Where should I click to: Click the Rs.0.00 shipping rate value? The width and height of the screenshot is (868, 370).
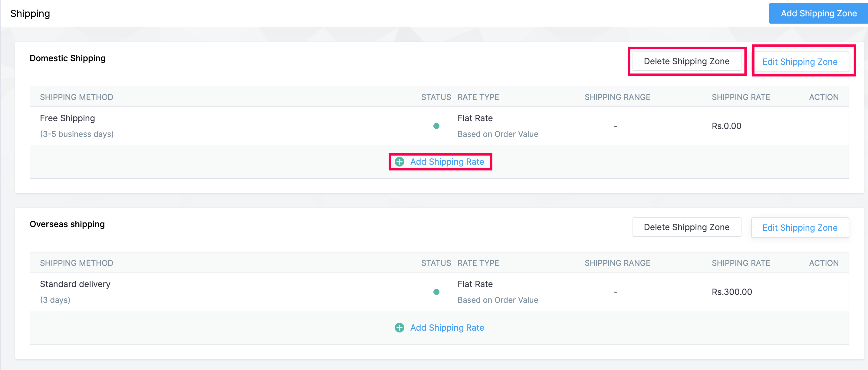[x=726, y=126]
